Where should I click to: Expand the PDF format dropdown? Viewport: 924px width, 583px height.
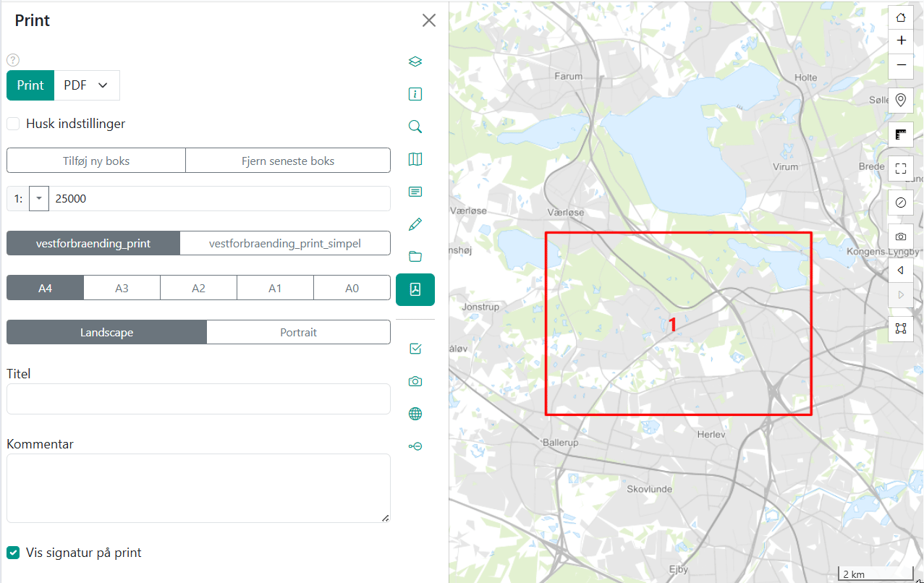pyautogui.click(x=87, y=85)
